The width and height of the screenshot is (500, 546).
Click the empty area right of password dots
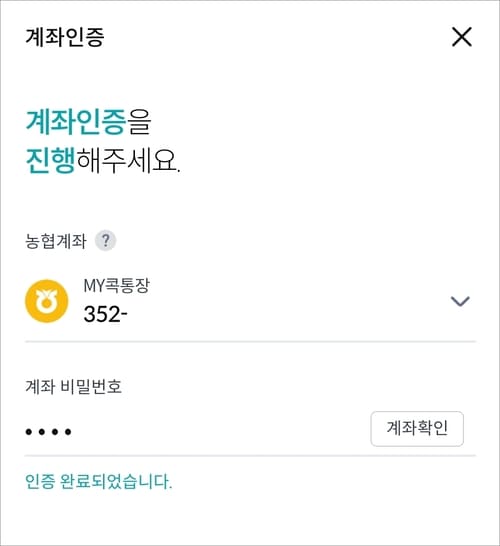point(219,432)
